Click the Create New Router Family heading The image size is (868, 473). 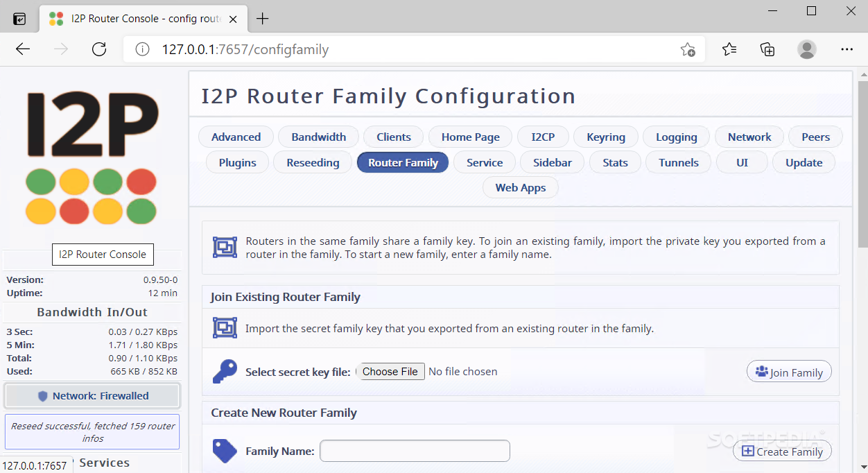click(284, 413)
